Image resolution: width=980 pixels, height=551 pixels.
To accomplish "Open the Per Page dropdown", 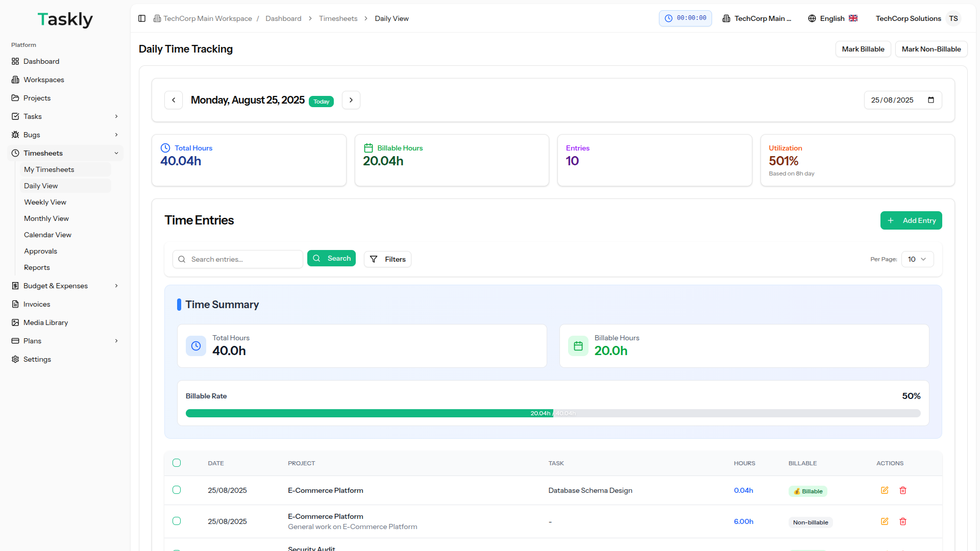I will (917, 259).
